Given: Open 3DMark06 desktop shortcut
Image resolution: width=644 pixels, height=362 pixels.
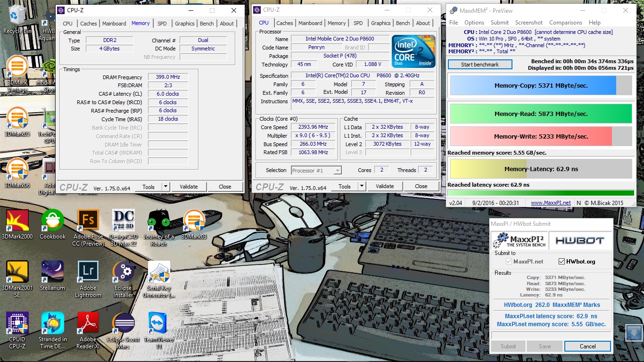Looking at the screenshot, I should 17,173.
